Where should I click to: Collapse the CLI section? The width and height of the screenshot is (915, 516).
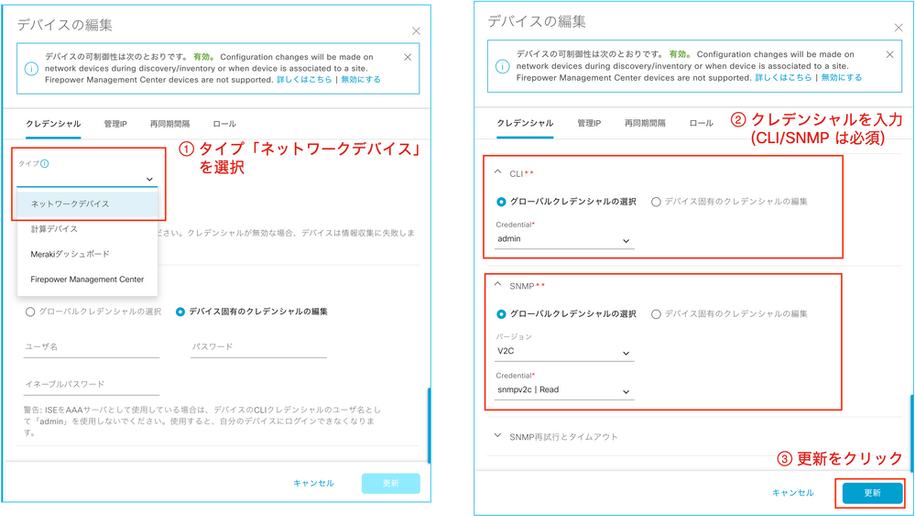pyautogui.click(x=498, y=173)
